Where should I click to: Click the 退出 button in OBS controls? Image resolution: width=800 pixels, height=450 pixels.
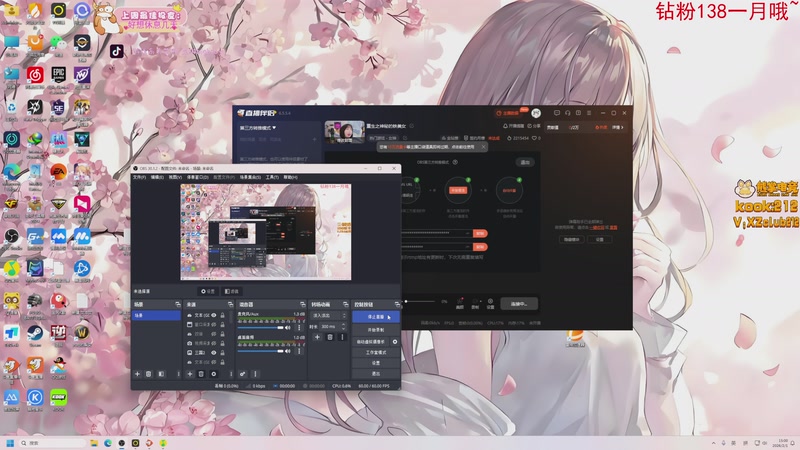click(x=376, y=374)
